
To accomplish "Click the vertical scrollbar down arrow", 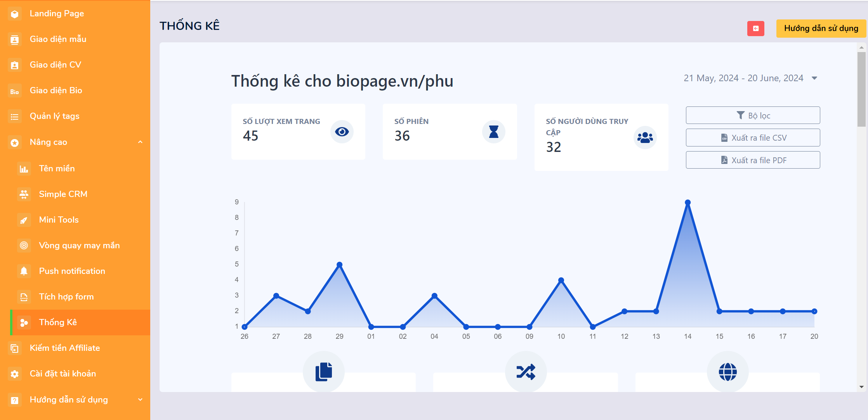I will (x=861, y=387).
